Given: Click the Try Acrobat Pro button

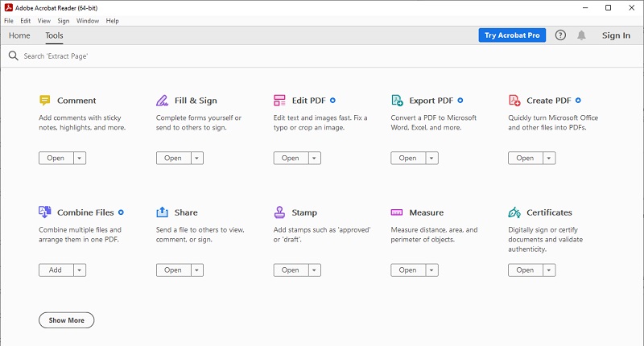Looking at the screenshot, I should click(x=512, y=35).
